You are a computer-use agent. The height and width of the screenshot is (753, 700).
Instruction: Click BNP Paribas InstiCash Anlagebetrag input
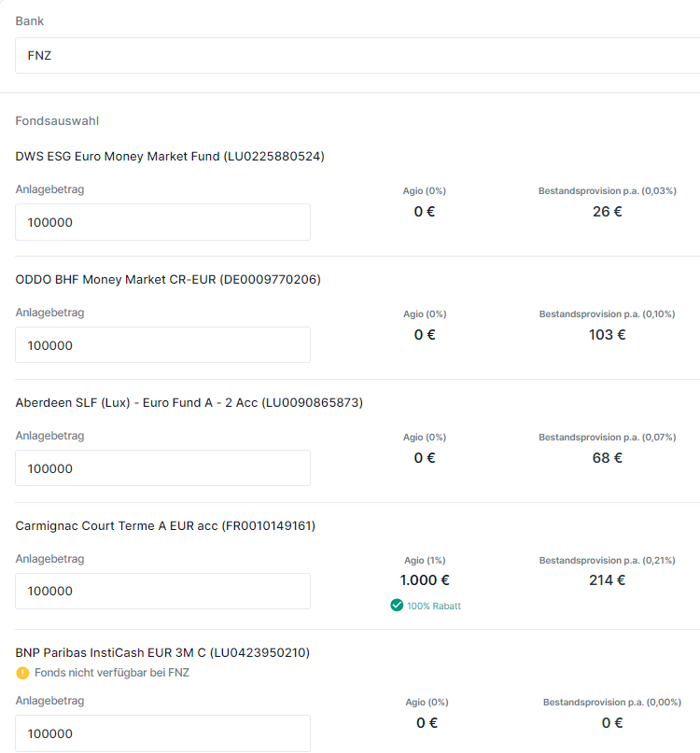[x=162, y=733]
